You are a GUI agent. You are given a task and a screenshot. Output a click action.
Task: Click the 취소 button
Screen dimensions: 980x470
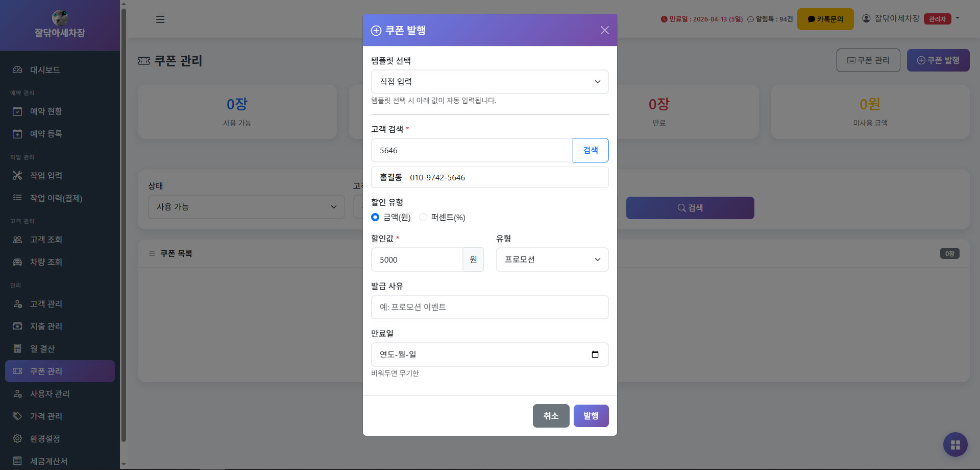pos(551,416)
